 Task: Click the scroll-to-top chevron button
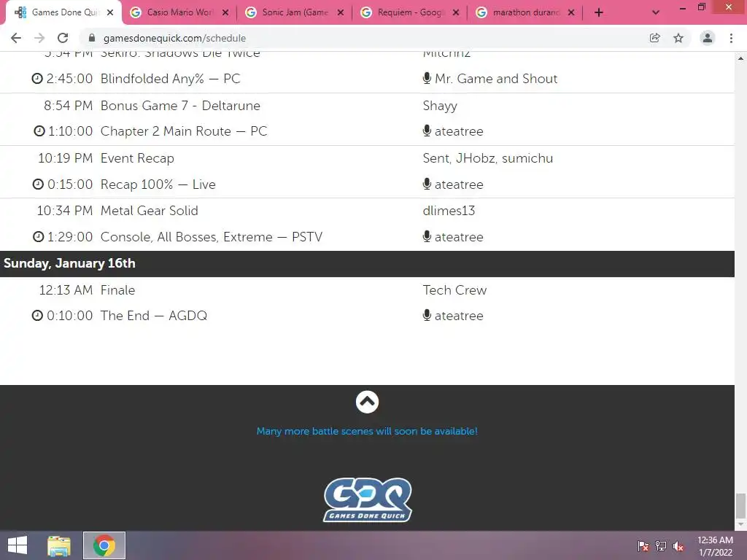pyautogui.click(x=367, y=402)
